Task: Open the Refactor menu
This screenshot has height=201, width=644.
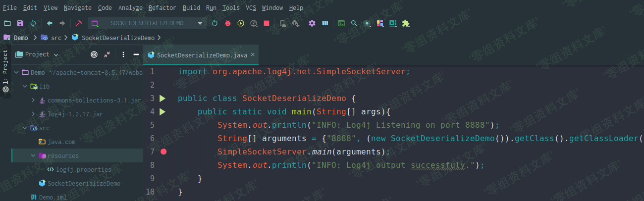Action: tap(162, 8)
